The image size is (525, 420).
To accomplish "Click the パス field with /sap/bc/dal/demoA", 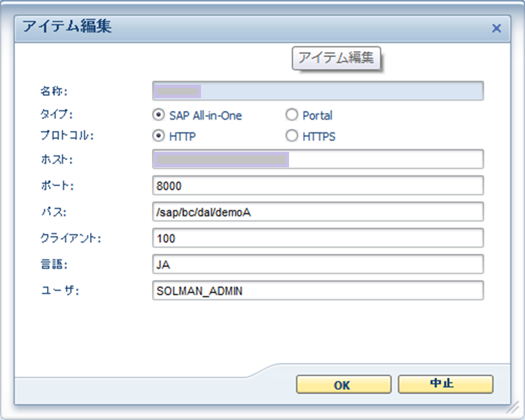I will 318,212.
